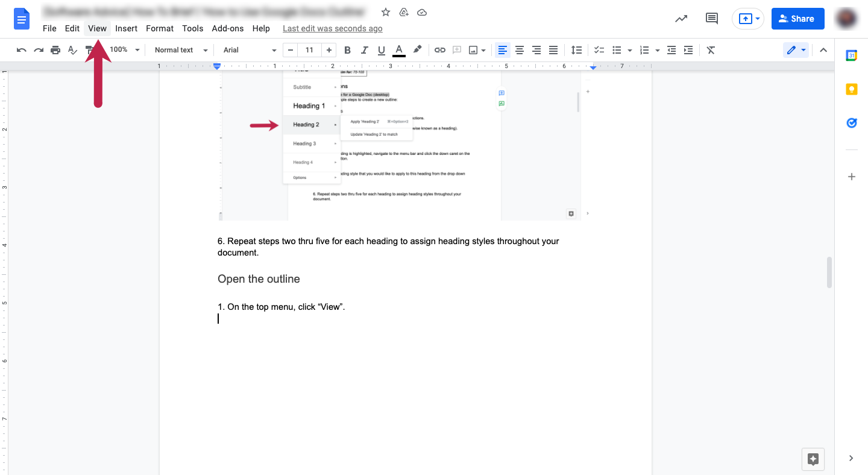Click the spelling and grammar check icon
The height and width of the screenshot is (475, 868).
72,50
